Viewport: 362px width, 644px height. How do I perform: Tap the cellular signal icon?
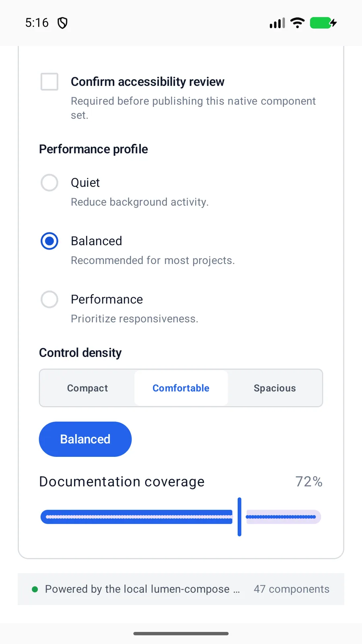(277, 23)
